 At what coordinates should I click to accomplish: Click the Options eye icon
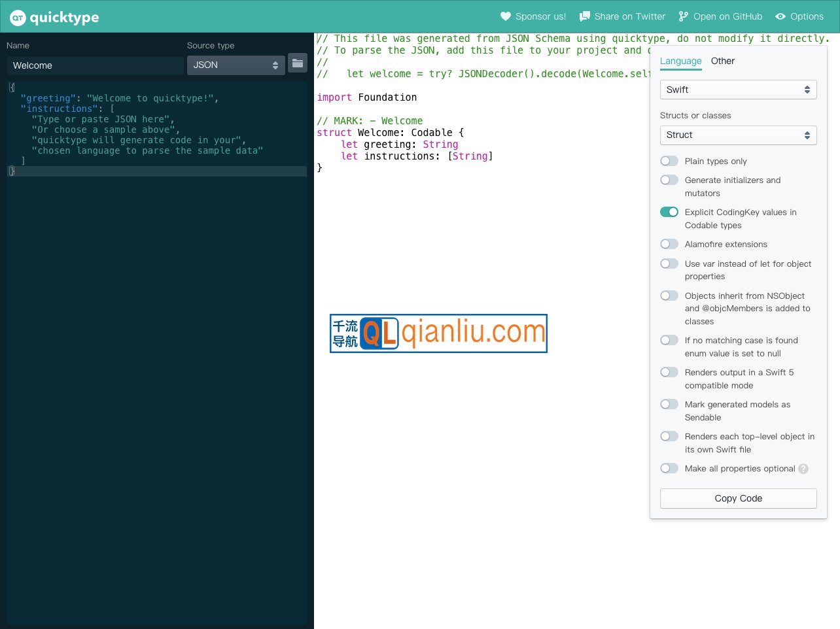pyautogui.click(x=780, y=16)
